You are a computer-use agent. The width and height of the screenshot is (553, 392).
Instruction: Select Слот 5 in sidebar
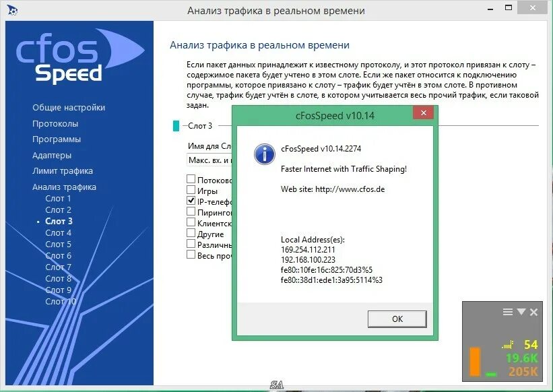(x=58, y=244)
